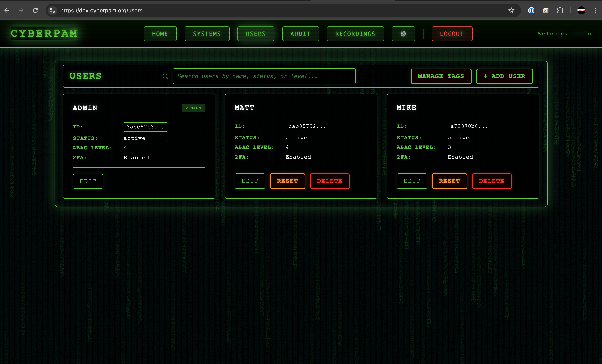Click the Logout button

click(452, 34)
